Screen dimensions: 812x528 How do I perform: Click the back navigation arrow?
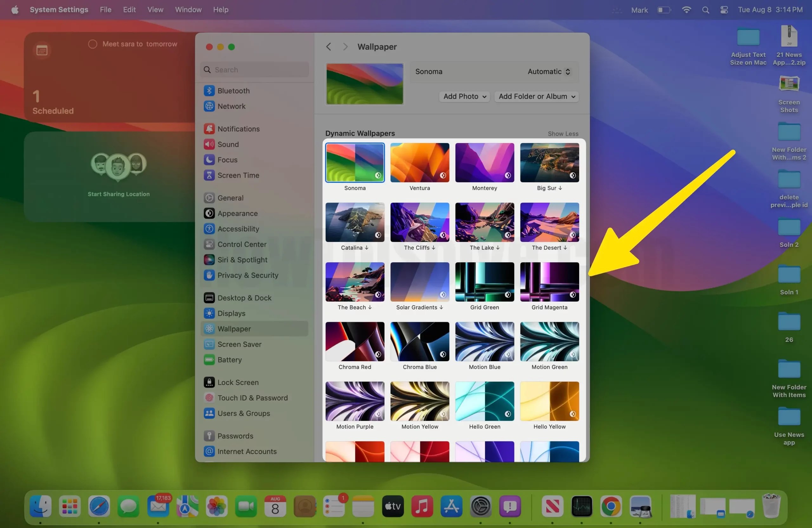pos(329,46)
